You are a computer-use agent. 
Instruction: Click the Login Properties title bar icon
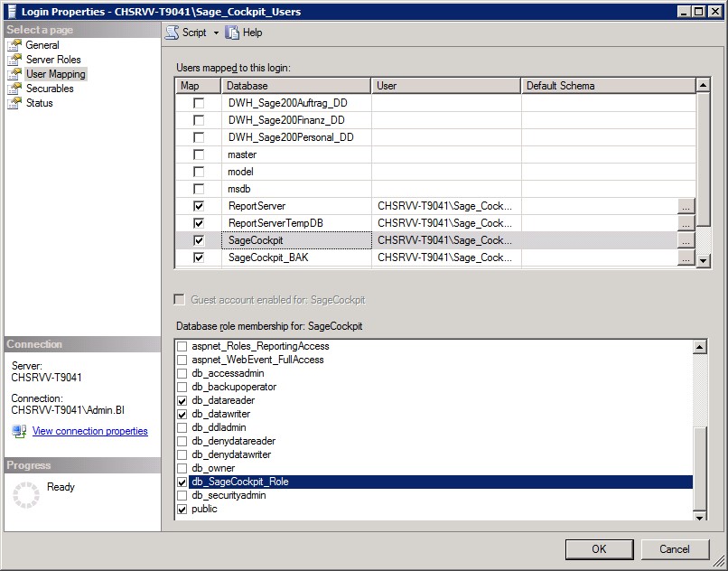click(12, 12)
